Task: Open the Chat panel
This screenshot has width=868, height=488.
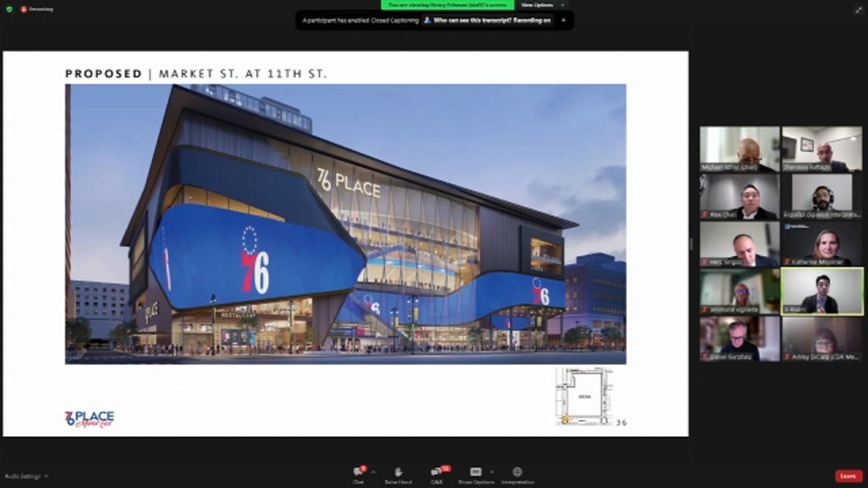Action: 359,475
